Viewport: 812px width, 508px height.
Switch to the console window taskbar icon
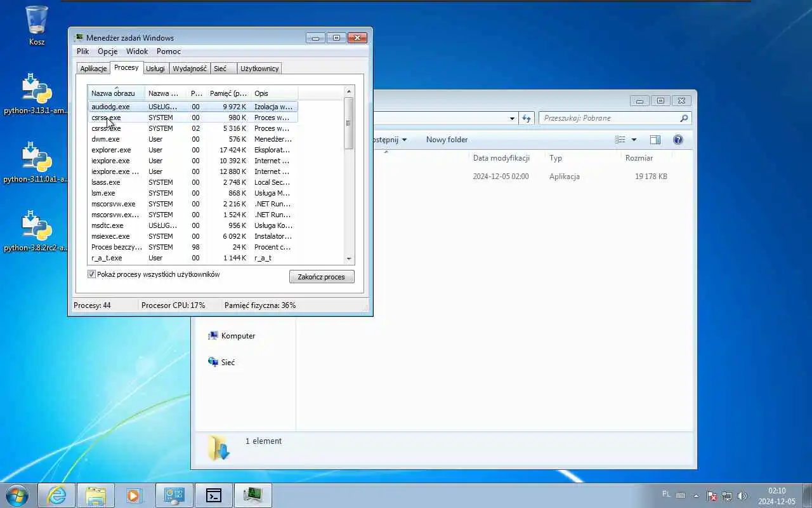(x=214, y=495)
